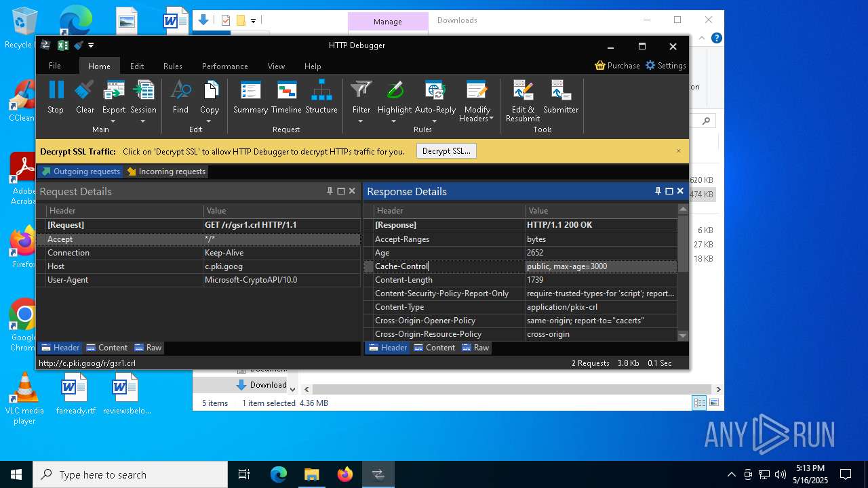Click the Stop capture button
The image size is (868, 488).
[x=56, y=97]
